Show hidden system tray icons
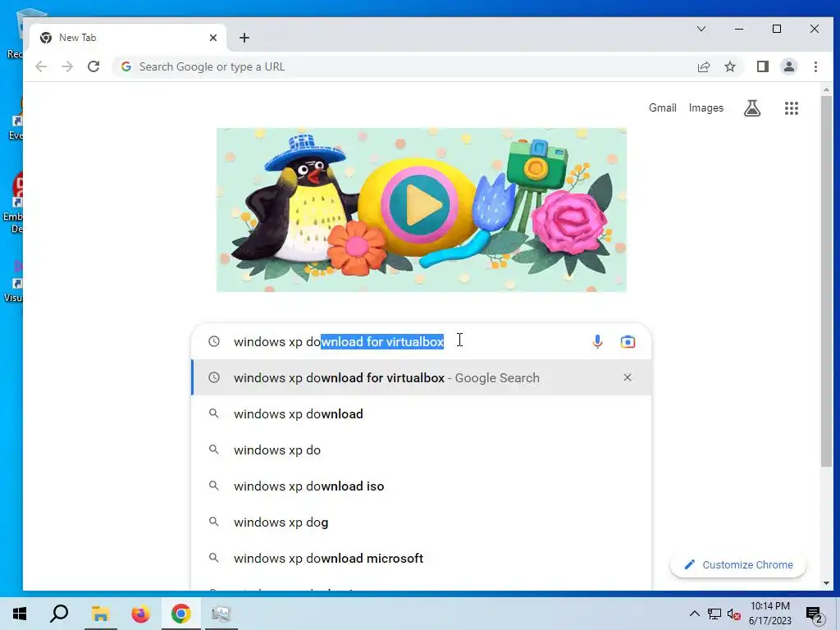Viewport: 840px width, 630px height. coord(694,614)
